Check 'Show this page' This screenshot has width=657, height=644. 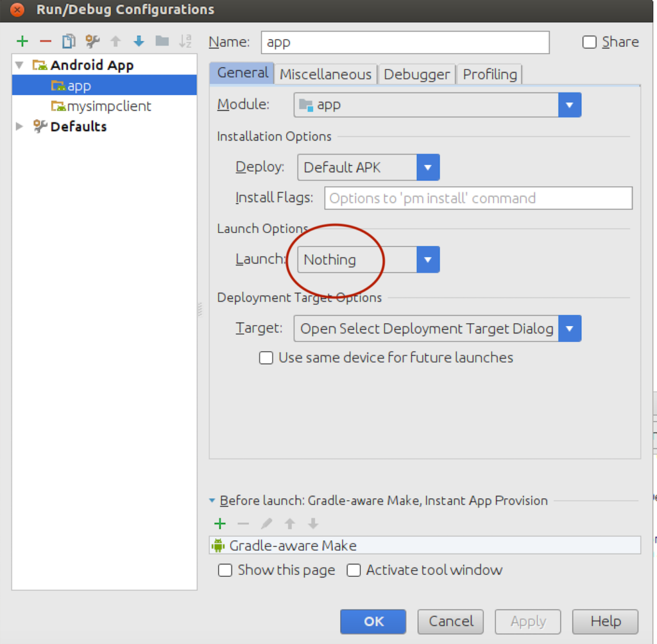click(225, 570)
